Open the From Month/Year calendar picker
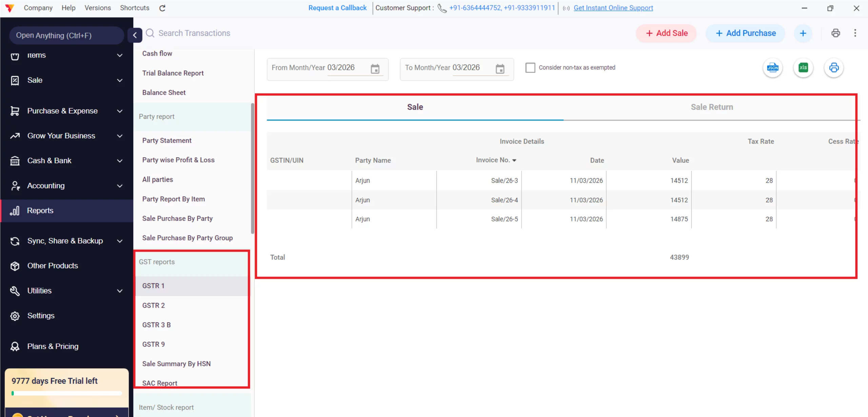Viewport: 868px width, 417px height. pos(375,68)
